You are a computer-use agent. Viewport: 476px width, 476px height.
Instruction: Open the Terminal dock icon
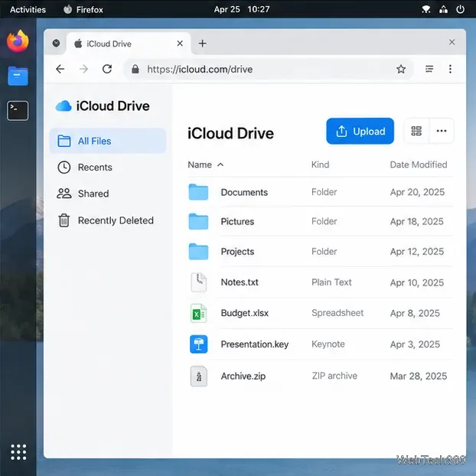(18, 111)
